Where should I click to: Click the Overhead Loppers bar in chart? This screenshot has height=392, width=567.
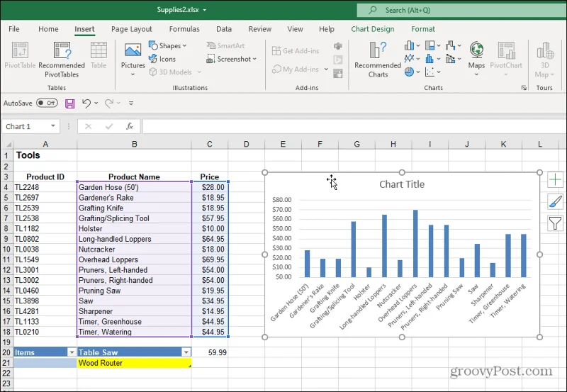[x=415, y=243]
